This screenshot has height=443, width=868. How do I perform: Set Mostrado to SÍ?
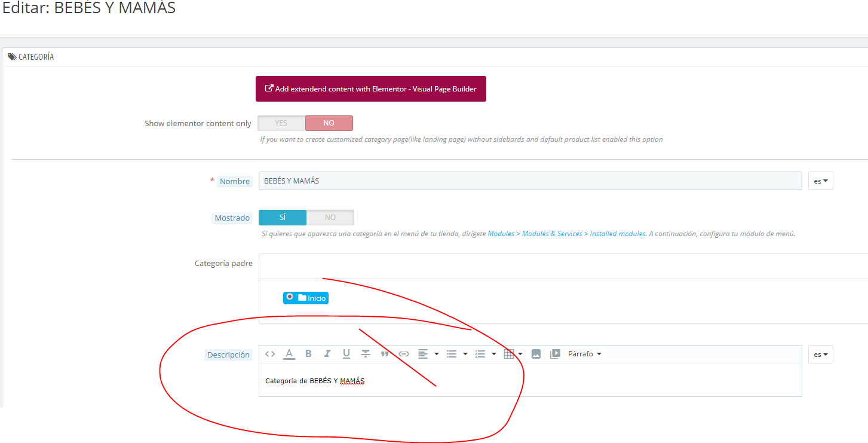coord(283,218)
